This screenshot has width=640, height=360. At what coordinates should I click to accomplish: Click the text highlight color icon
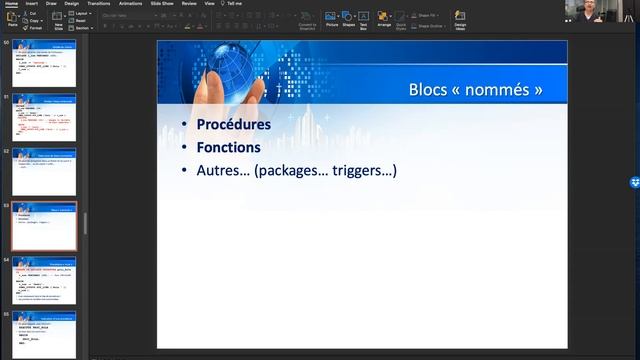[x=187, y=27]
